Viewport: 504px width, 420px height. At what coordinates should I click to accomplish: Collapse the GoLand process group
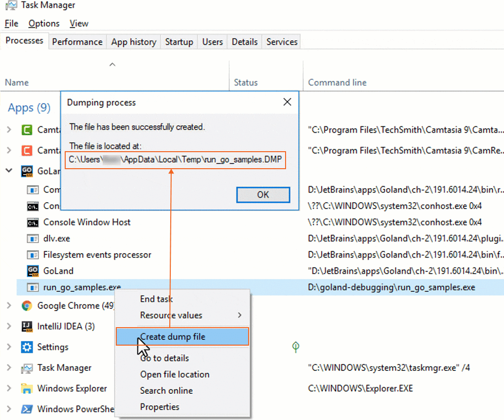tap(10, 171)
